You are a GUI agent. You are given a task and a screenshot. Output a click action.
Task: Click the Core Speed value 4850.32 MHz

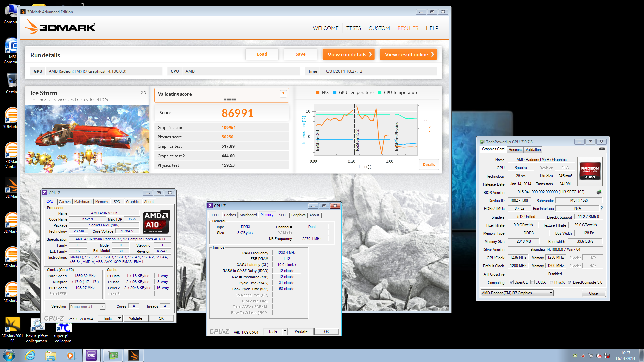coord(85,276)
